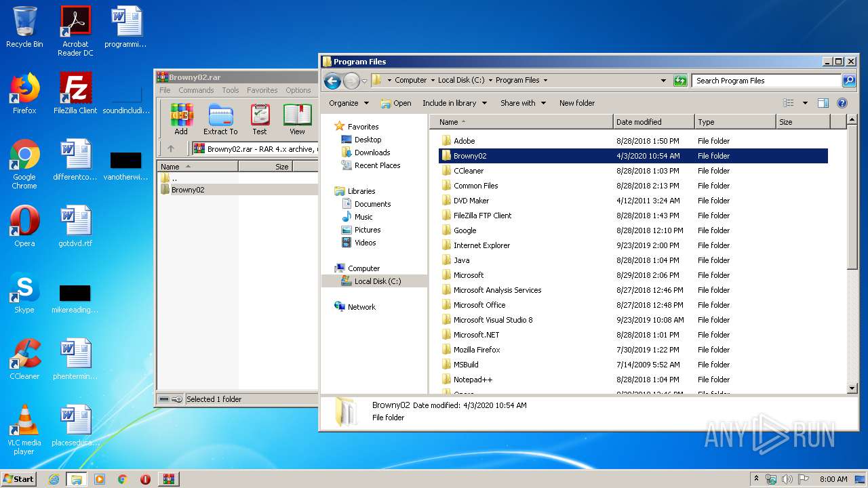Sort files by Type column
Image resolution: width=868 pixels, height=488 pixels.
tap(735, 122)
